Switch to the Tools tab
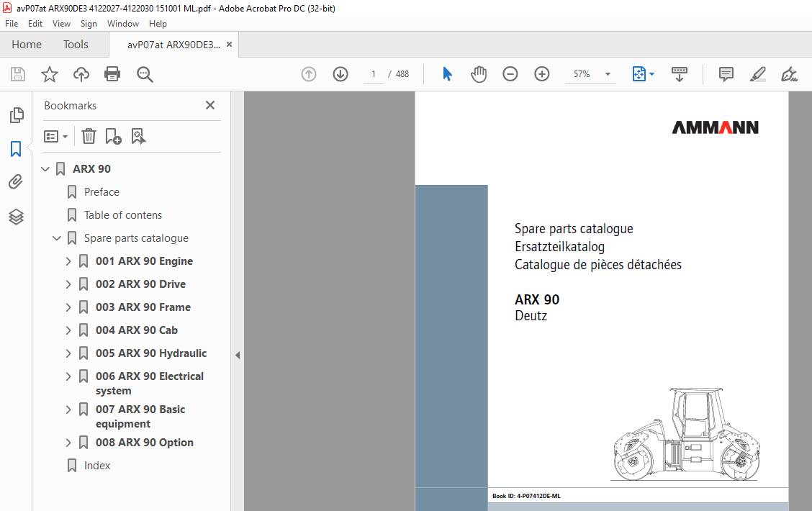The image size is (812, 511). [x=76, y=45]
